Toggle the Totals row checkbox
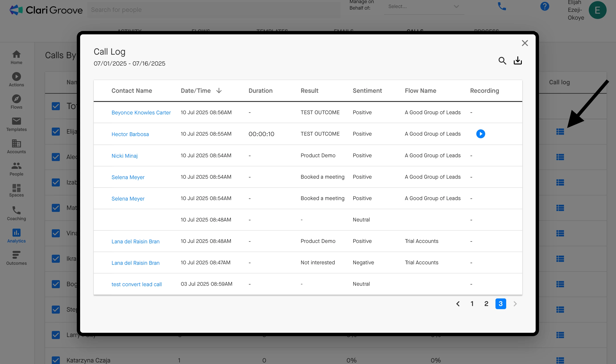Screen dimensions: 616x364 (56, 106)
